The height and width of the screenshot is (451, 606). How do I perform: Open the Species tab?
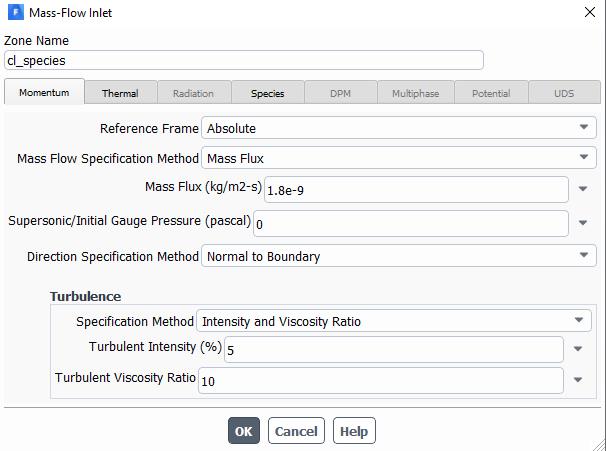268,93
